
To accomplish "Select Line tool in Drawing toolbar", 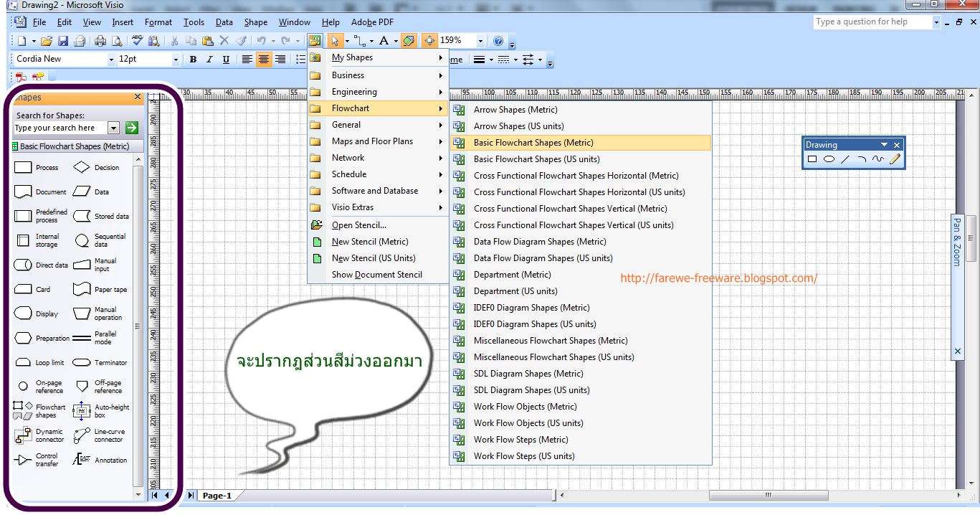I will pyautogui.click(x=845, y=159).
